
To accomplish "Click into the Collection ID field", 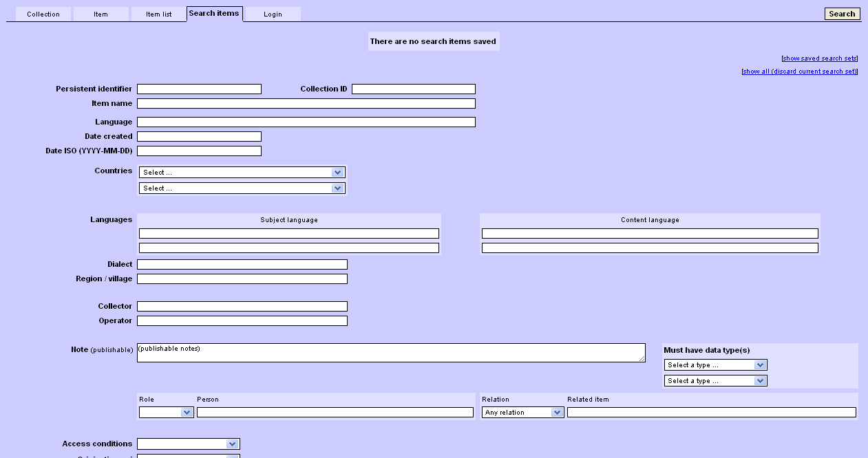I will click(x=413, y=89).
